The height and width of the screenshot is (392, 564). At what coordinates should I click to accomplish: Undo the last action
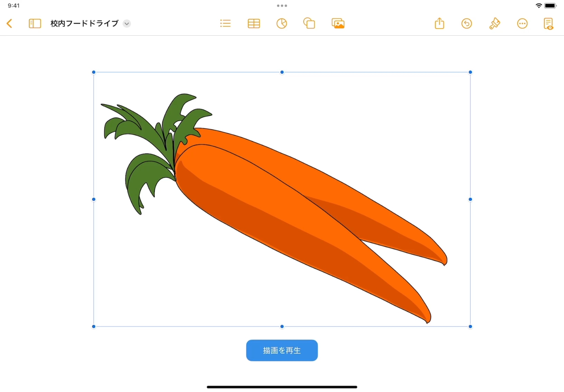[x=467, y=24]
